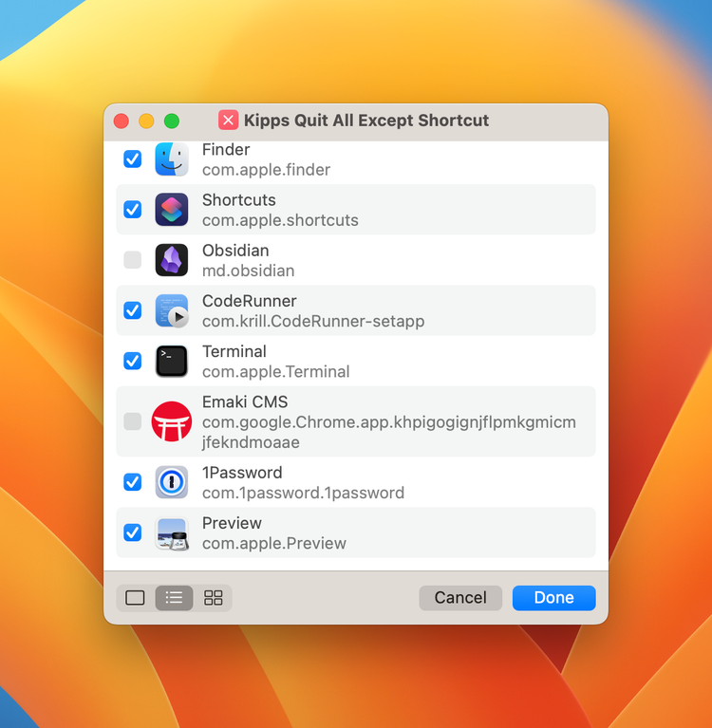Select the Preview app icon

pyautogui.click(x=172, y=533)
